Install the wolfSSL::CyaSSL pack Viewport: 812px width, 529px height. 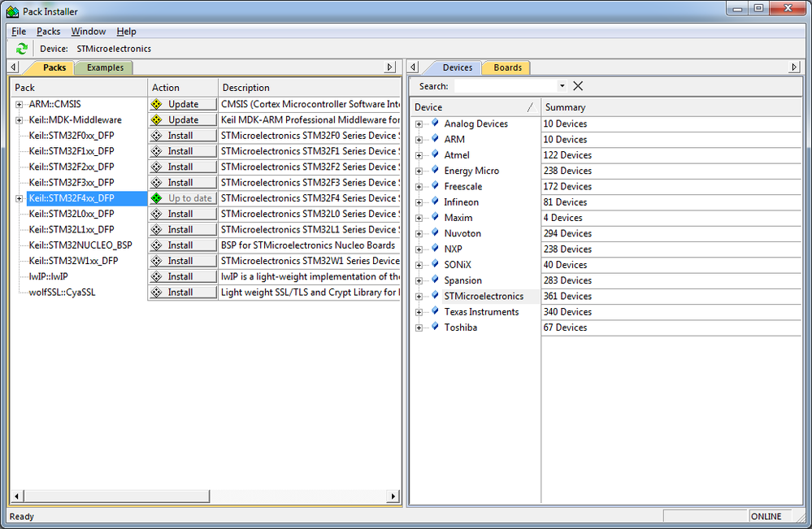(x=182, y=292)
